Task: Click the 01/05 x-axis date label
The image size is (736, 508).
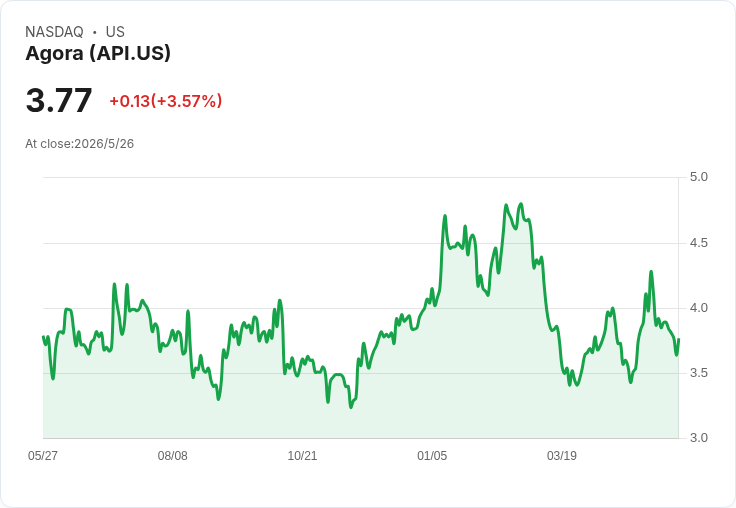Action: pyautogui.click(x=432, y=455)
